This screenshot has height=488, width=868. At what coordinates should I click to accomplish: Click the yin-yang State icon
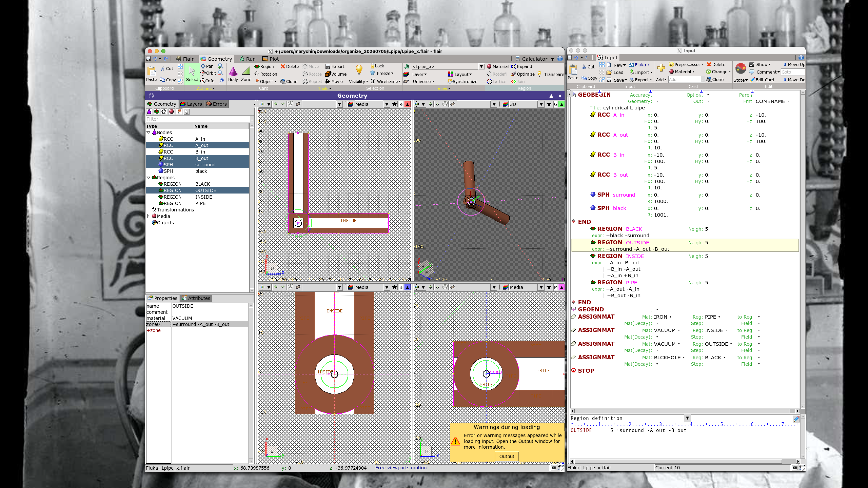click(740, 68)
